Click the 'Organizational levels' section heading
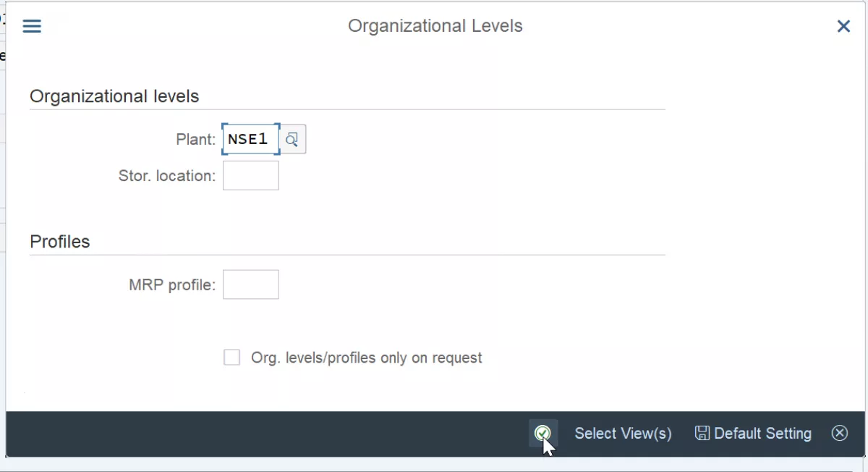868x472 pixels. pyautogui.click(x=114, y=96)
